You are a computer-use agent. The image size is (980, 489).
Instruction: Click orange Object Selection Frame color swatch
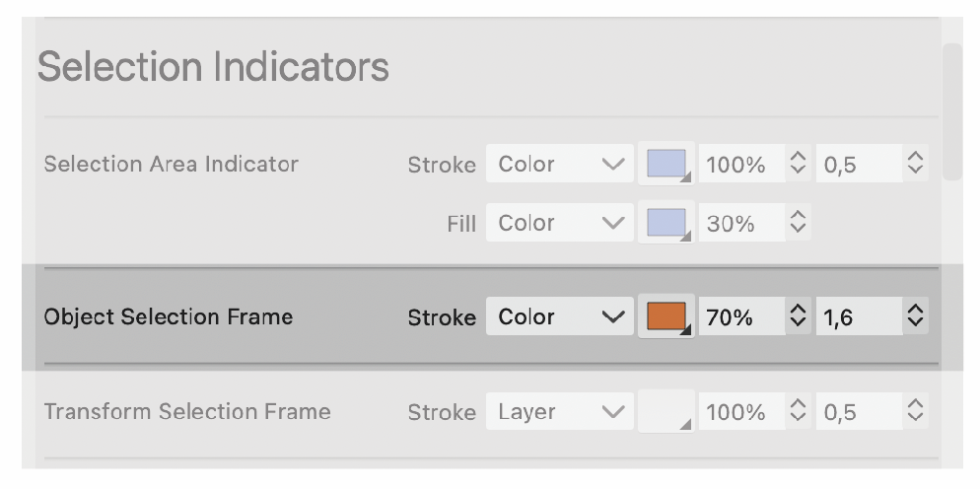667,317
